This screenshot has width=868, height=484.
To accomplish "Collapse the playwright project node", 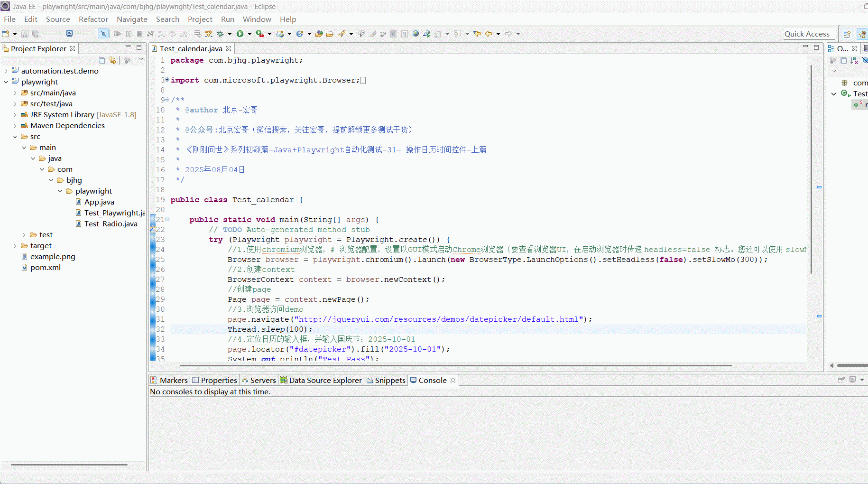I will click(6, 82).
